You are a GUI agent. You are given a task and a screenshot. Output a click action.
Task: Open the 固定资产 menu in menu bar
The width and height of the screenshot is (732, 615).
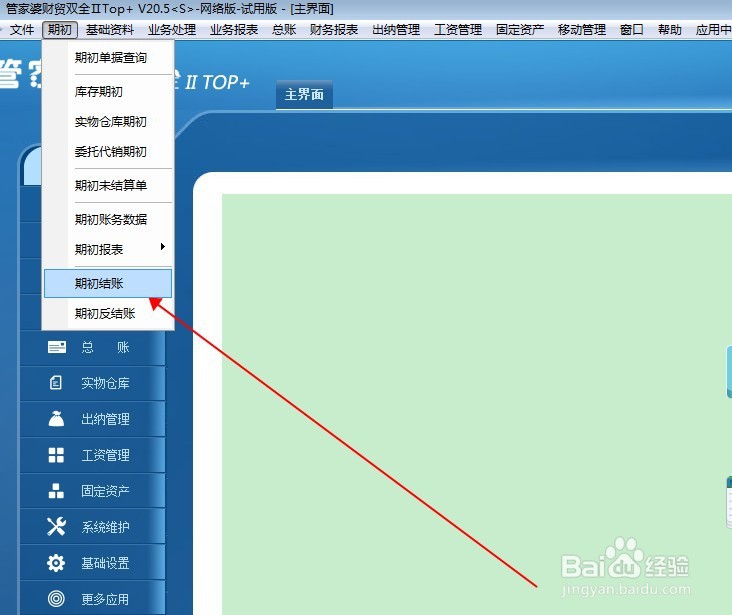point(520,30)
